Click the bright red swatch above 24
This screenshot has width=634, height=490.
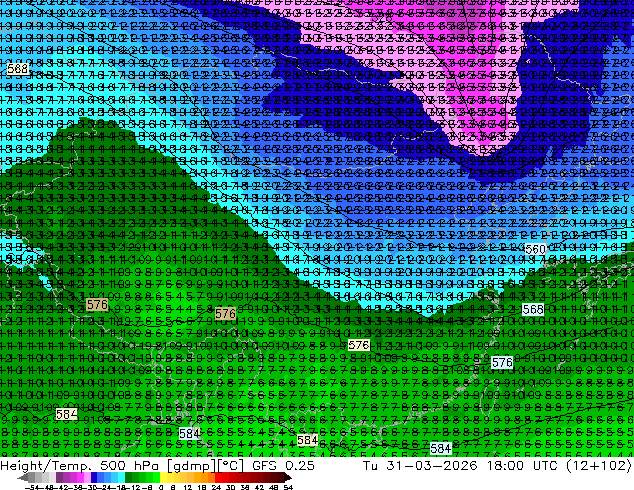click(x=218, y=478)
